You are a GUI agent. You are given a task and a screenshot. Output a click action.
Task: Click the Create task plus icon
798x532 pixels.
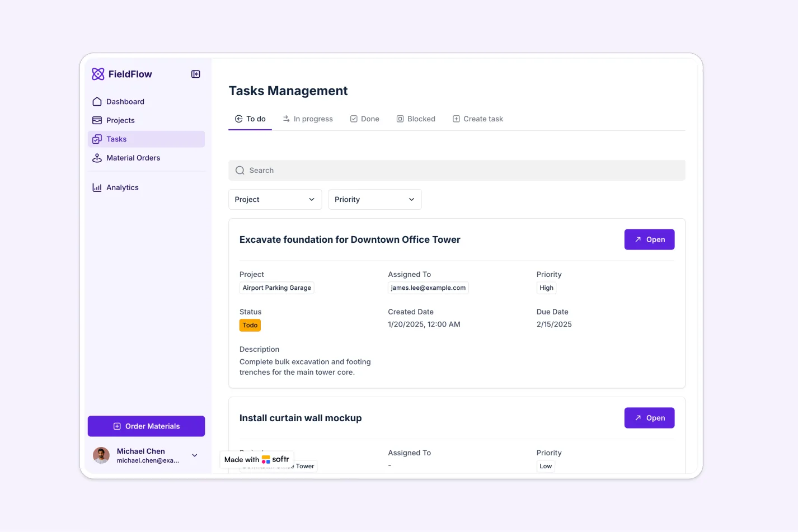click(x=456, y=119)
